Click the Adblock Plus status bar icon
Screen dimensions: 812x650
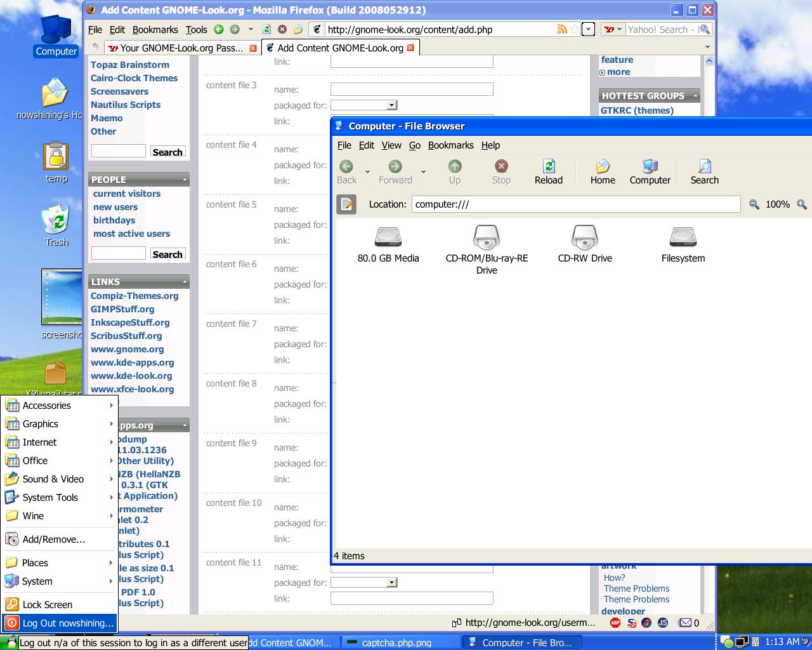point(615,623)
